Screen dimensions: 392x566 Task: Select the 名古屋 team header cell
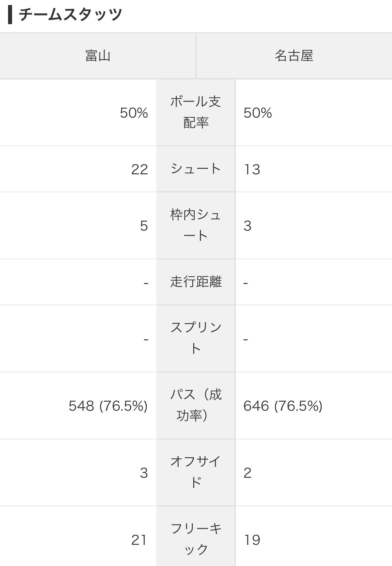pyautogui.click(x=294, y=56)
